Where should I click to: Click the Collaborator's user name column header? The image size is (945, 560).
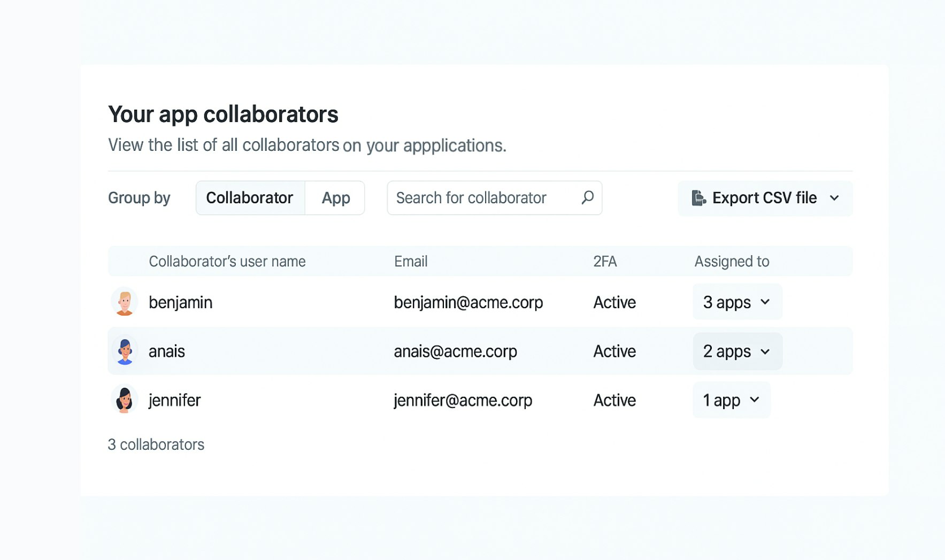pyautogui.click(x=227, y=262)
